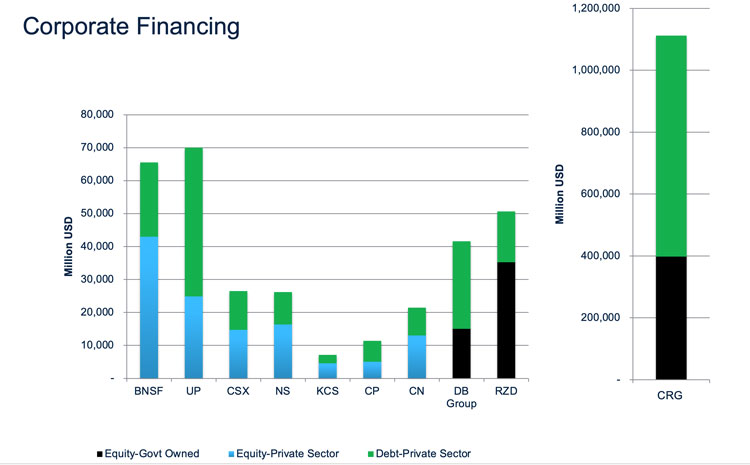Click the 1,200,000 axis value

tap(596, 8)
